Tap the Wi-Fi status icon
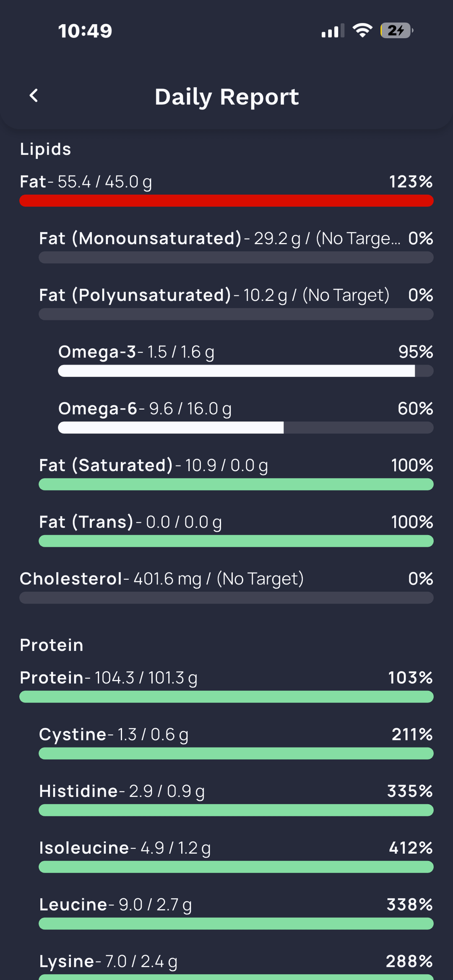This screenshot has height=980, width=453. (x=362, y=31)
